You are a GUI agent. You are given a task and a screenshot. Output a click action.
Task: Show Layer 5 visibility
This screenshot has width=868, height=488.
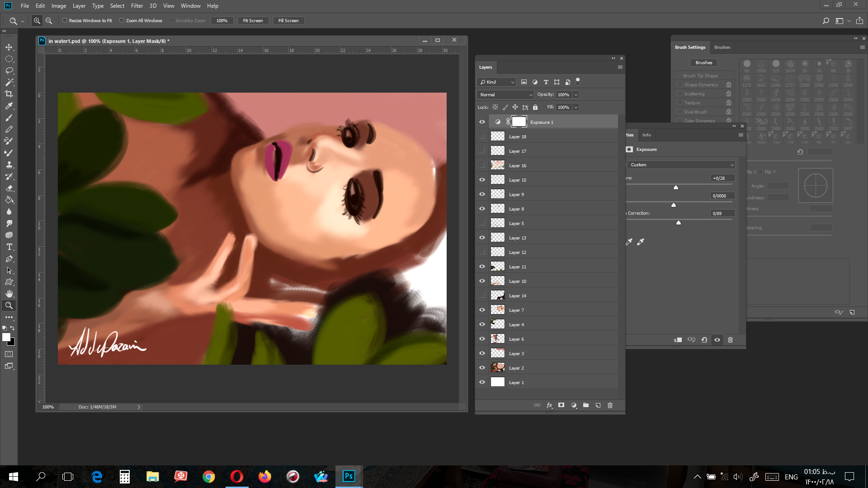(x=482, y=223)
